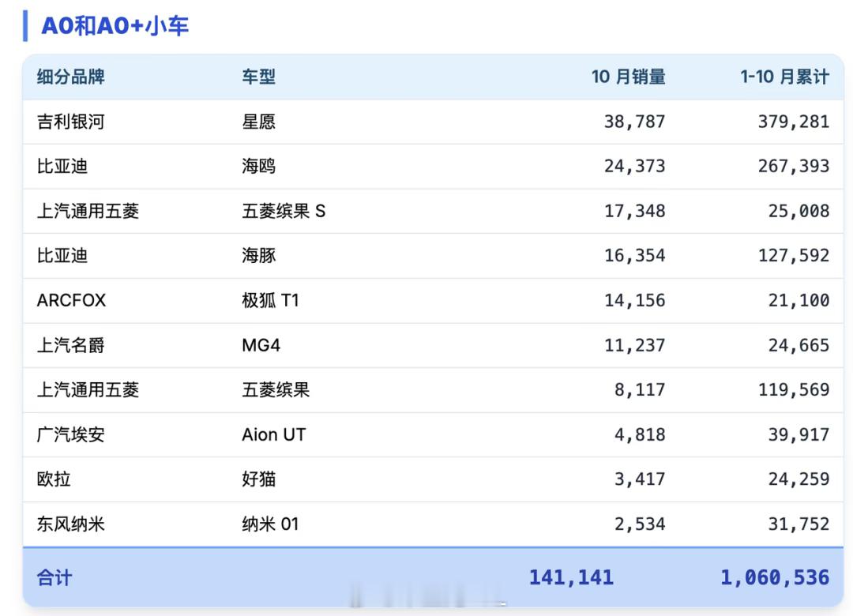The image size is (853, 616).
Task: Select the model cell '海鸥'
Action: pos(259,166)
